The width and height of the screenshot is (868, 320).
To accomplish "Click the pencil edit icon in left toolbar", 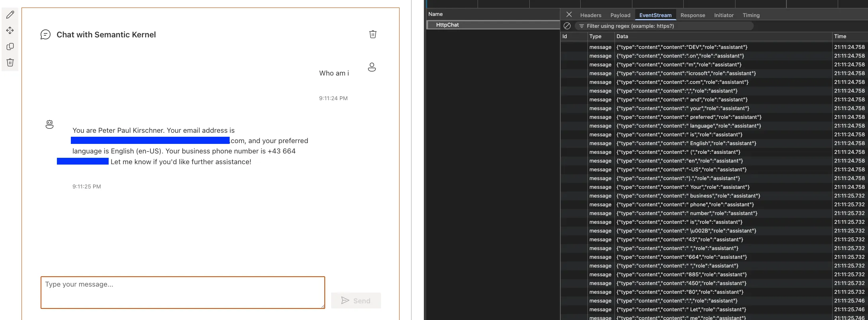I will pos(10,15).
